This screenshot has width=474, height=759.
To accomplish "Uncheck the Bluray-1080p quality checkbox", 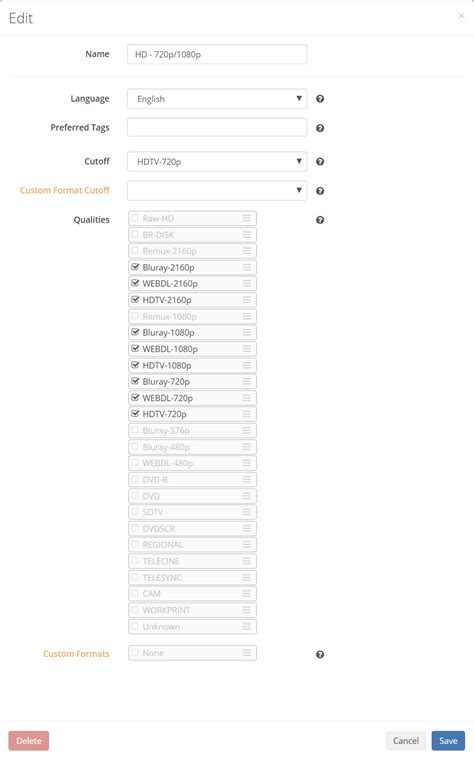I will click(x=135, y=332).
